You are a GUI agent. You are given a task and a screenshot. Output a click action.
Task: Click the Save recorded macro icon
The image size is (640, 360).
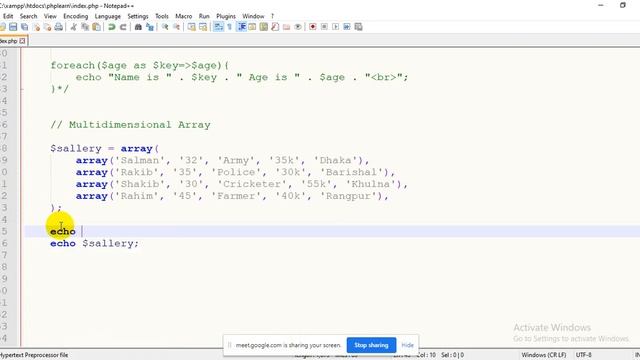pos(358,27)
